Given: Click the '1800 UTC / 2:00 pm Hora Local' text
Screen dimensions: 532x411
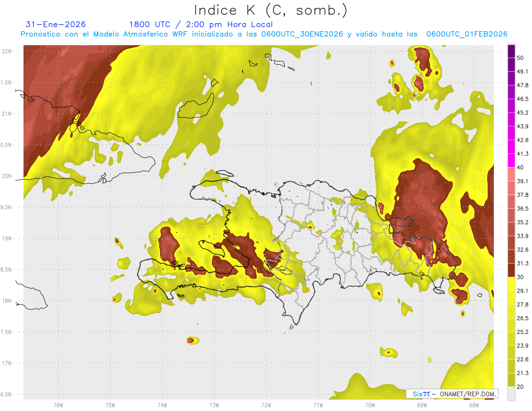Looking at the screenshot, I should tap(201, 24).
